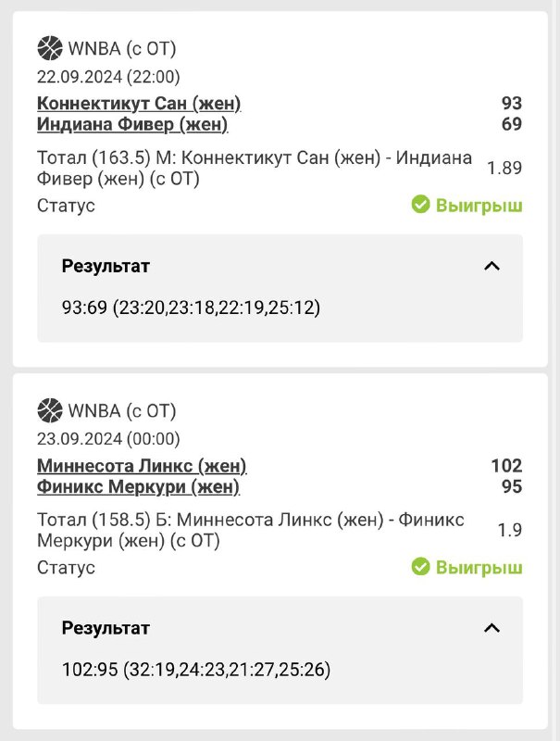Image resolution: width=560 pixels, height=741 pixels.
Task: Click first Результат header label
Action: coord(106,267)
